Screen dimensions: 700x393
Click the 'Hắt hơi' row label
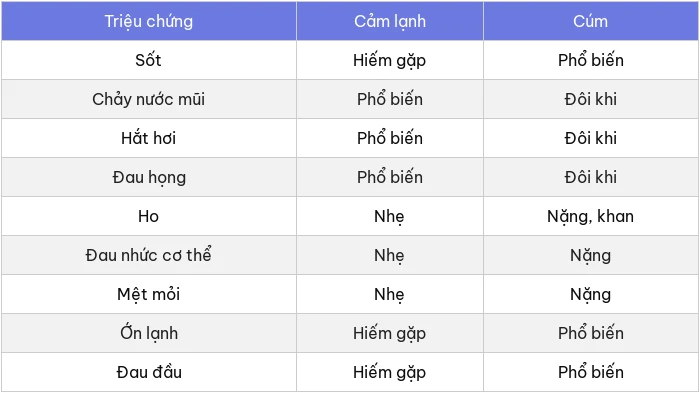(149, 138)
